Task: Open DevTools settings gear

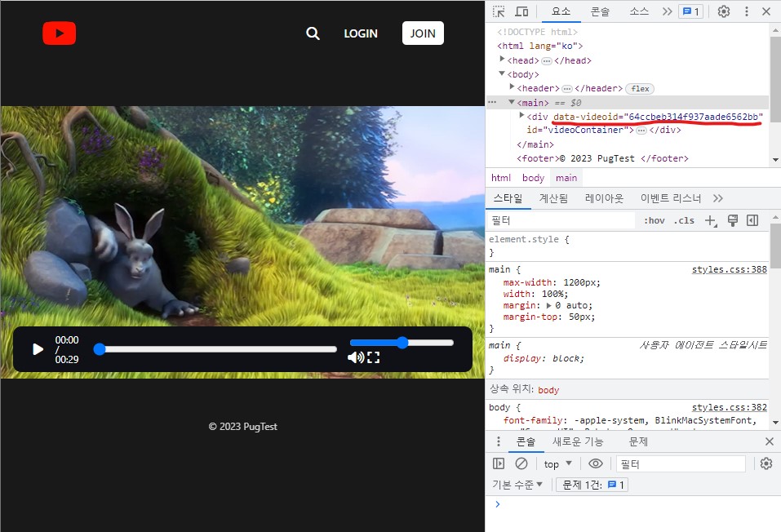Action: click(724, 11)
